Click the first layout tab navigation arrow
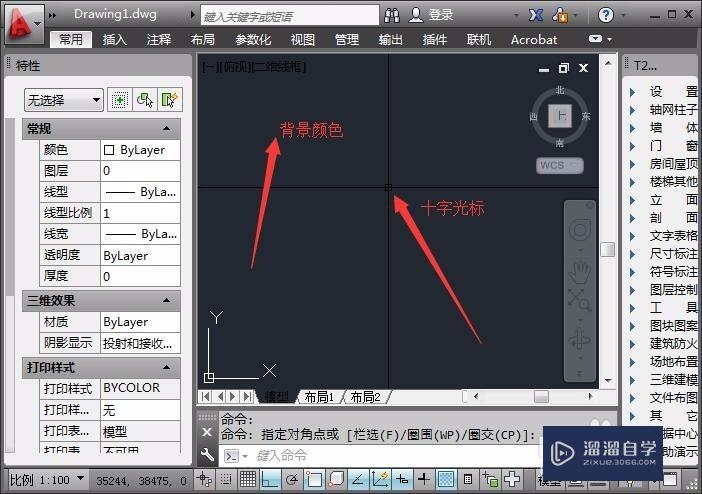Image resolution: width=702 pixels, height=494 pixels. [205, 396]
